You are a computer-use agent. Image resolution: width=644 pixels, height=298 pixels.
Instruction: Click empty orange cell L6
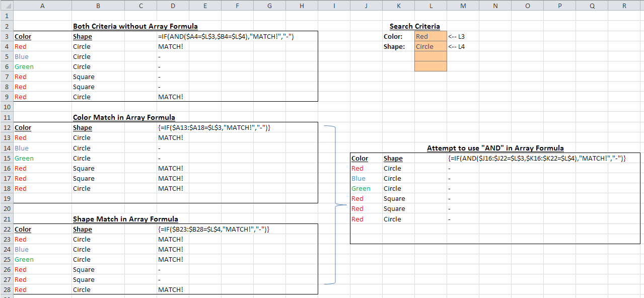[x=431, y=66]
